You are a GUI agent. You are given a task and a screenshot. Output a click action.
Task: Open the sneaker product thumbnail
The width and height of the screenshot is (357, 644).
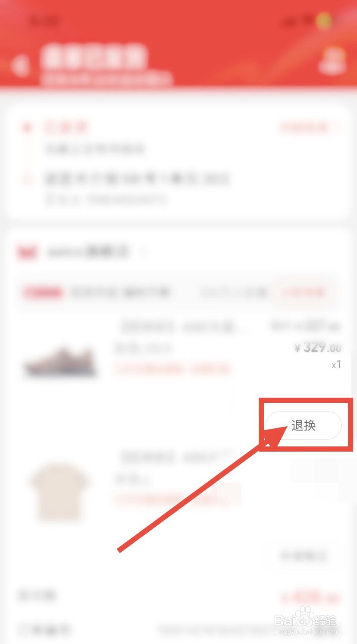pyautogui.click(x=60, y=361)
